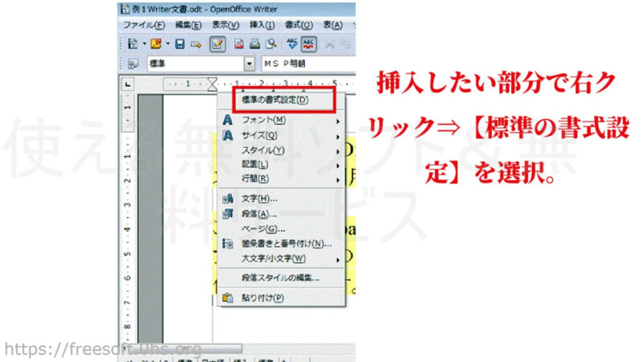Open the ファイル(F) menu

tap(144, 26)
